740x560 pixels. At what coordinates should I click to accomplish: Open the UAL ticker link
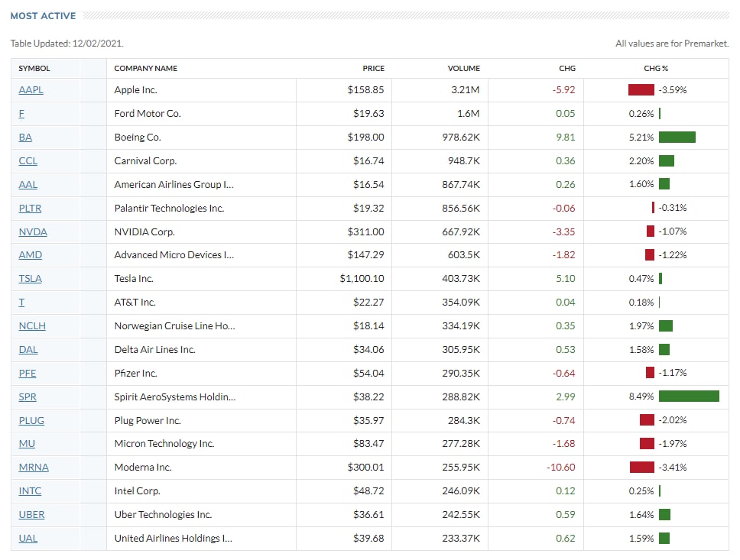pyautogui.click(x=28, y=538)
